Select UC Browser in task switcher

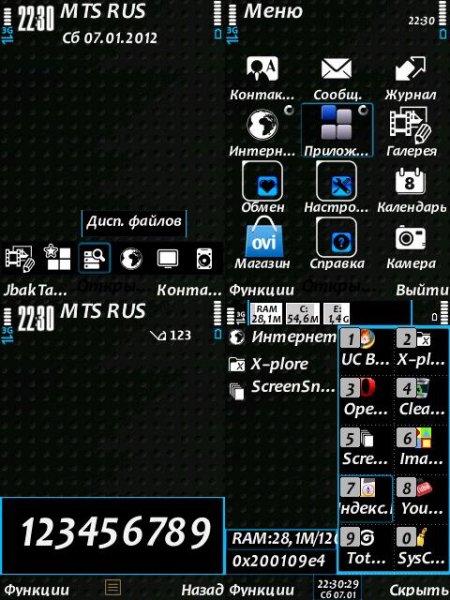tap(365, 349)
